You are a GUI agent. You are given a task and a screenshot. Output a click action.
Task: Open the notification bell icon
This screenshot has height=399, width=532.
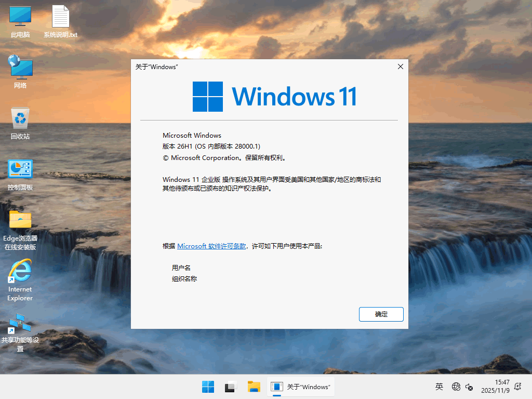pyautogui.click(x=518, y=387)
